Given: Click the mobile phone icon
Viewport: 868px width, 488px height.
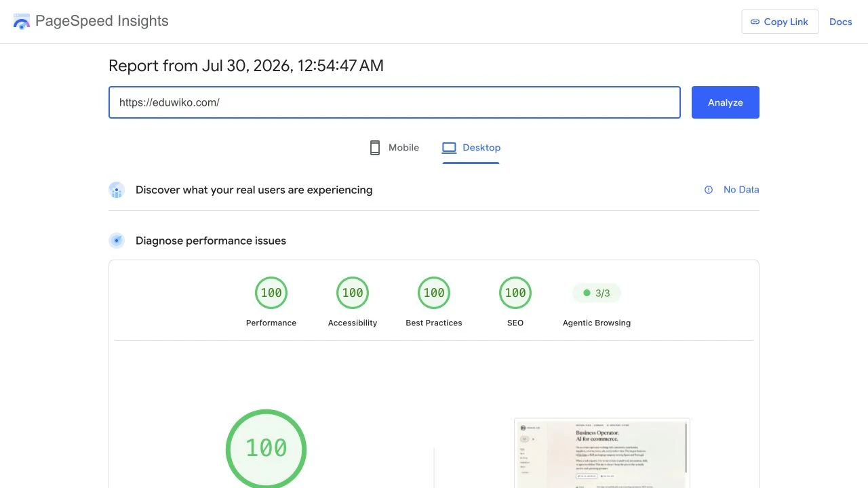Looking at the screenshot, I should [x=374, y=148].
